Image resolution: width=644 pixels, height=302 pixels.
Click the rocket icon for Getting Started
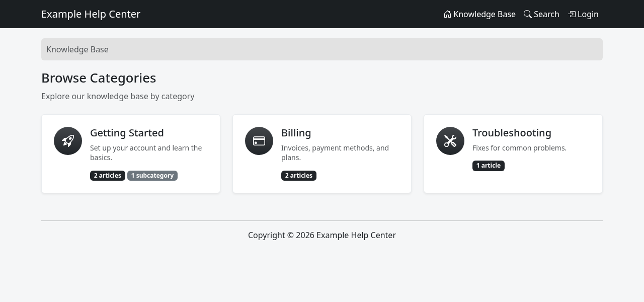(68, 141)
